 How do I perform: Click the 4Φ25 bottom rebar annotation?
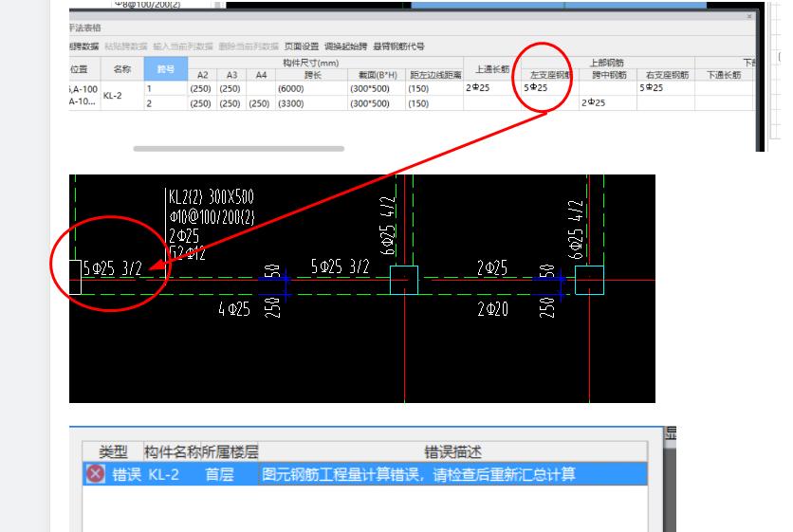tap(234, 308)
